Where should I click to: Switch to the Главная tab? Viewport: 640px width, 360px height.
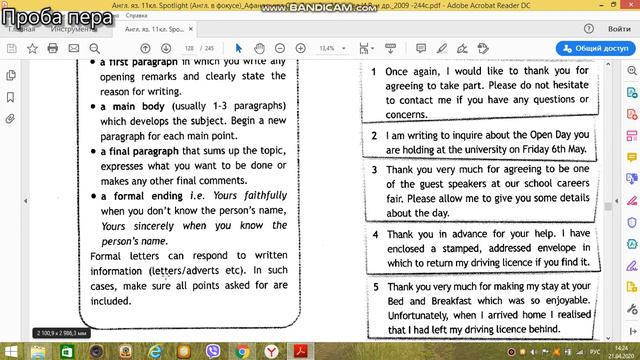tap(21, 29)
